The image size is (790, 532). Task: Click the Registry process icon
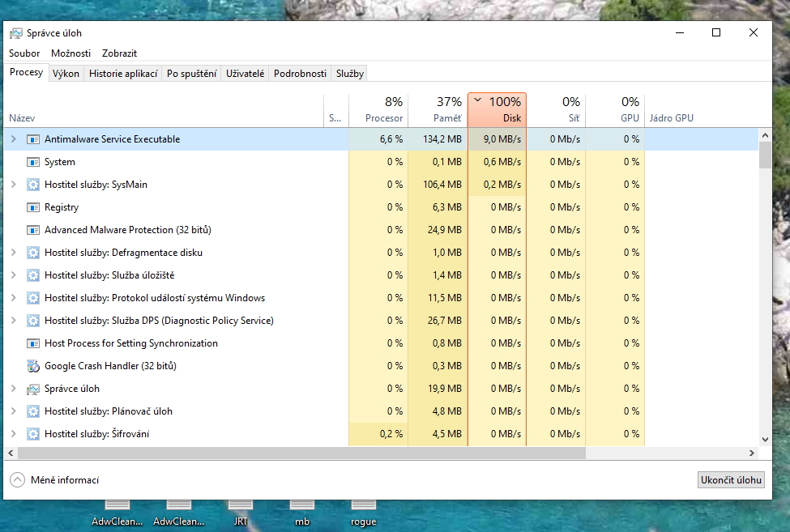point(33,207)
